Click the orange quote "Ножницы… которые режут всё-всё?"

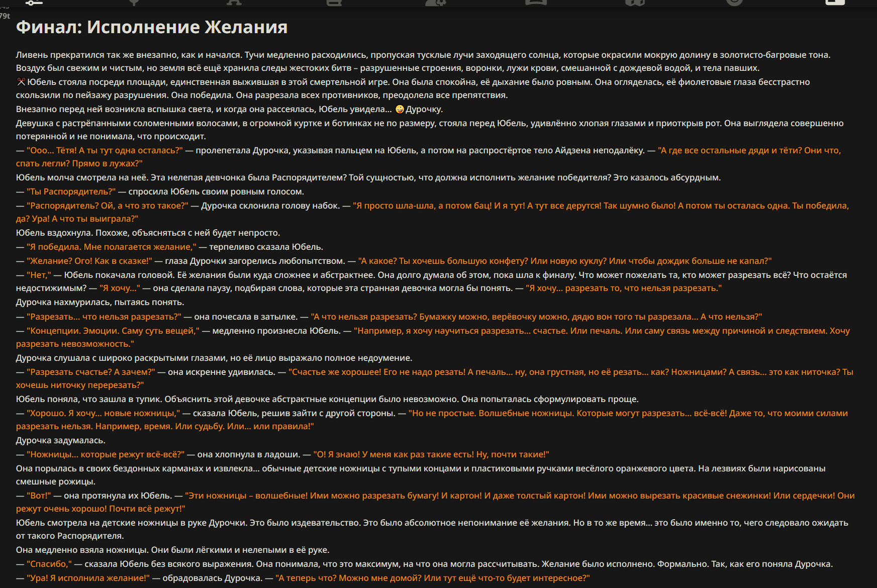click(x=106, y=454)
